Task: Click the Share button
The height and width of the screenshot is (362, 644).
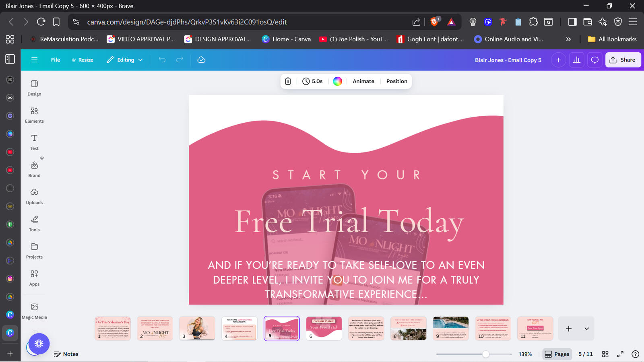Action: (623, 60)
